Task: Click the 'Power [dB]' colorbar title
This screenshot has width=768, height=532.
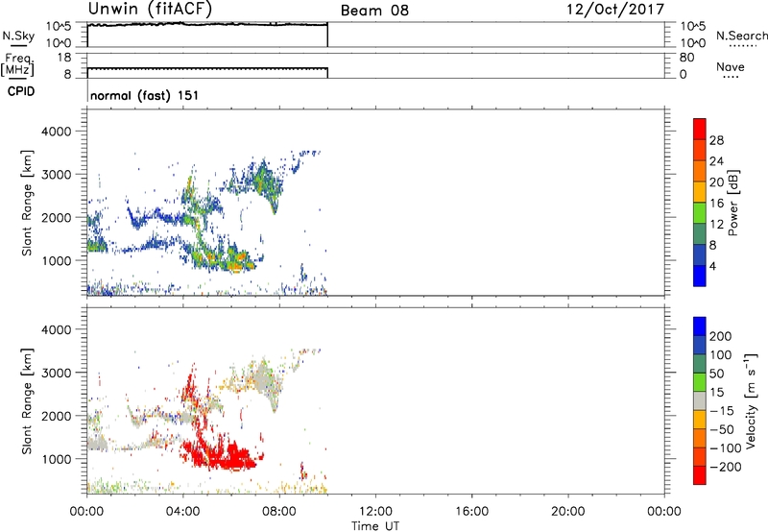Action: [x=733, y=203]
